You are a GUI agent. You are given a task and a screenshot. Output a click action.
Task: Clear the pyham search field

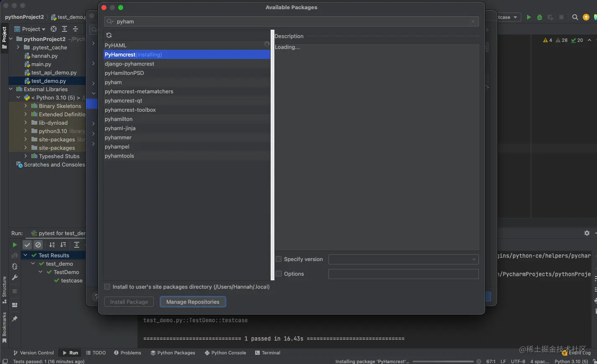473,21
